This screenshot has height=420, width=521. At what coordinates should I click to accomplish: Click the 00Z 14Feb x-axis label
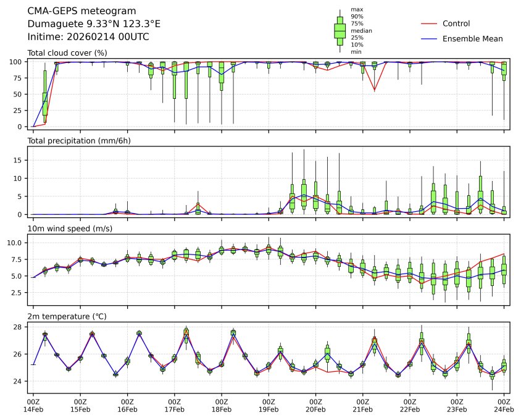point(33,405)
